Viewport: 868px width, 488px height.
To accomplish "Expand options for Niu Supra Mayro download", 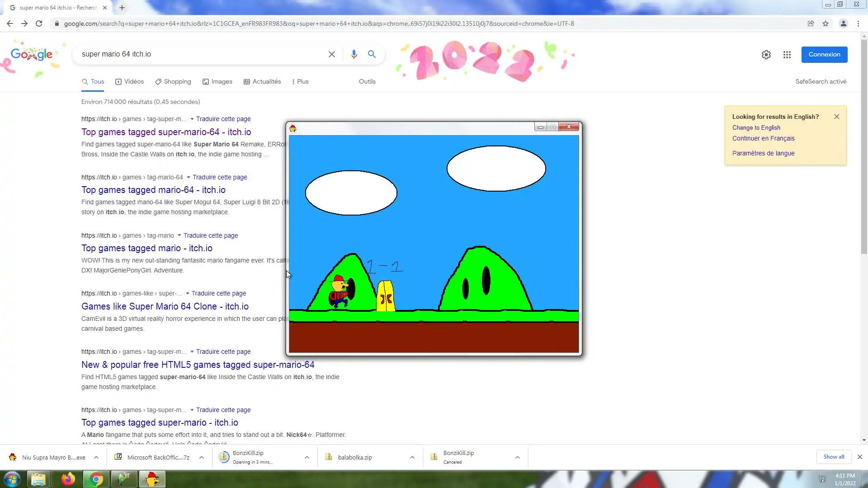I will point(96,457).
